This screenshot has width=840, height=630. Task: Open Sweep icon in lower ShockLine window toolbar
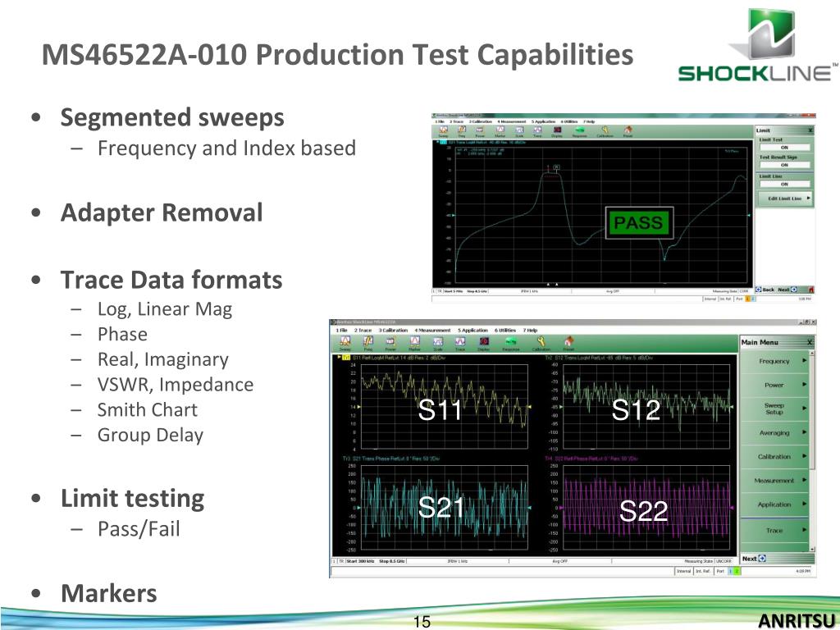tap(345, 343)
